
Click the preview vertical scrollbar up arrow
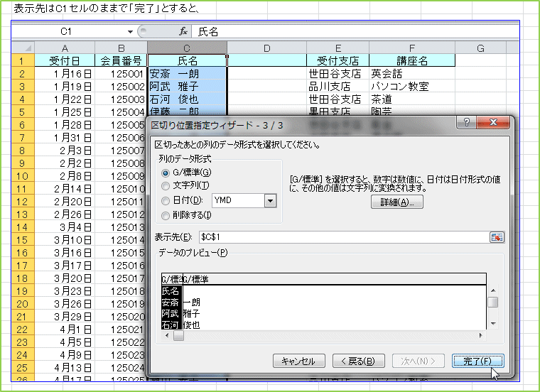click(x=493, y=290)
